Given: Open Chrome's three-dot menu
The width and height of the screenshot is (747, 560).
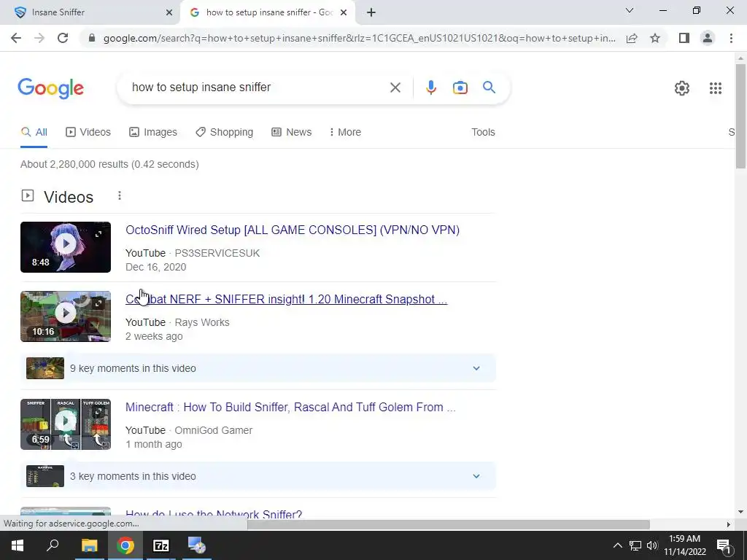Looking at the screenshot, I should 731,38.
